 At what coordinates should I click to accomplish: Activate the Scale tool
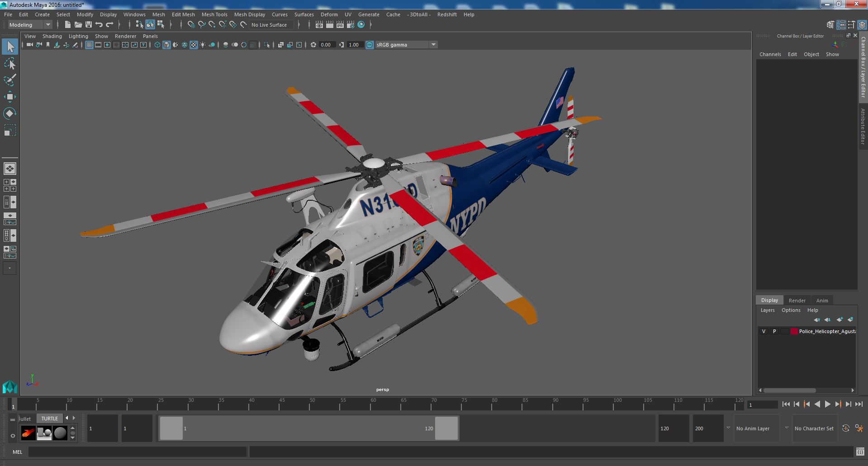click(x=10, y=130)
